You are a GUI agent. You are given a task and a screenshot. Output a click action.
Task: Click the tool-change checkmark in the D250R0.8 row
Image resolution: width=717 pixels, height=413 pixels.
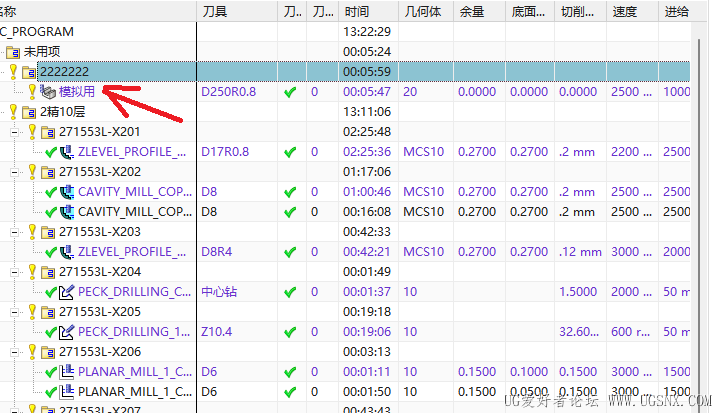click(290, 92)
